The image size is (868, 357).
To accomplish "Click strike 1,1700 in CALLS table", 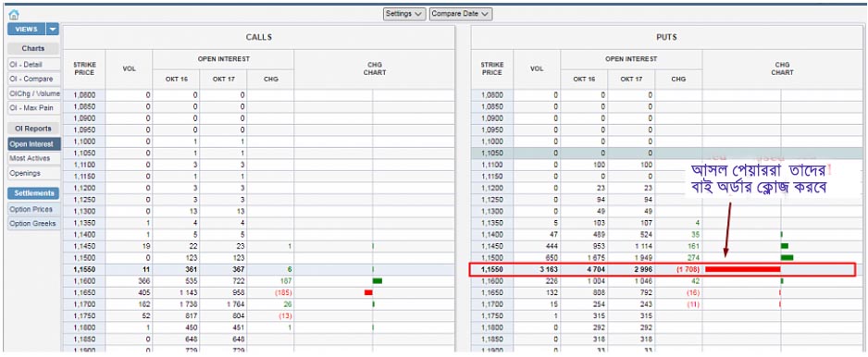I will [84, 304].
